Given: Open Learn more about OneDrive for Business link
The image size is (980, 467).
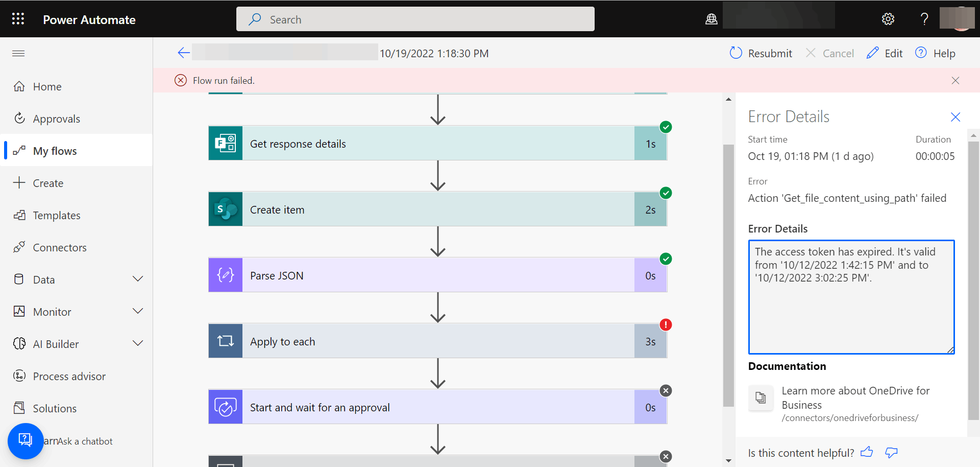Looking at the screenshot, I should pos(855,398).
